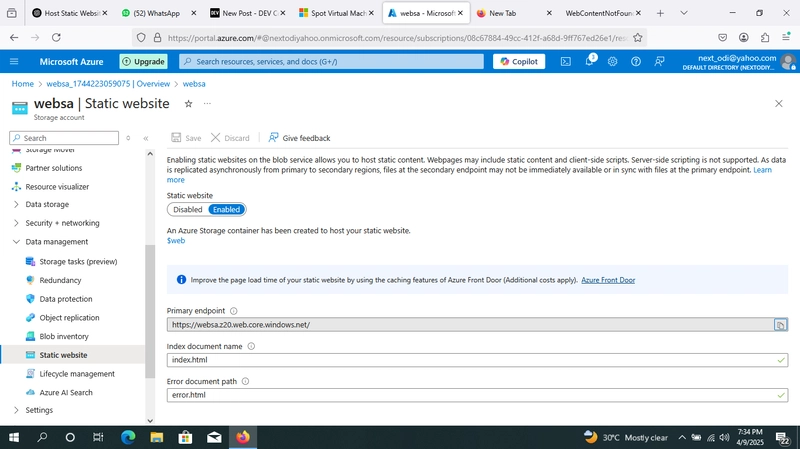Screen dimensions: 800x449
Task: Click Give feedback
Action: point(299,138)
